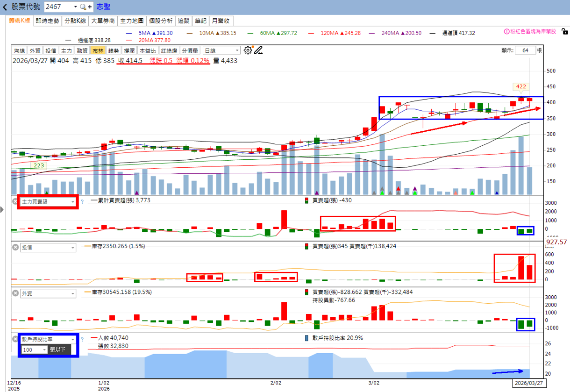Toggle the 分價量 overlay button
Image resolution: width=570 pixels, height=392 pixels.
[190, 50]
